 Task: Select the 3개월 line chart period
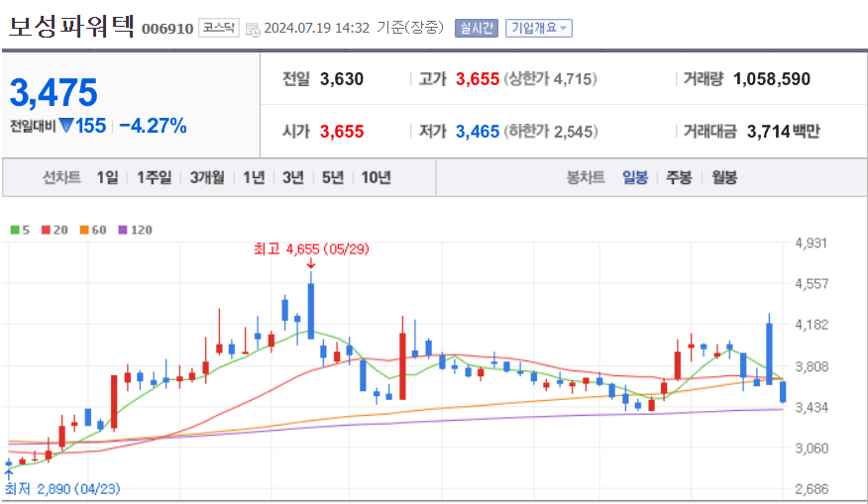tap(207, 177)
